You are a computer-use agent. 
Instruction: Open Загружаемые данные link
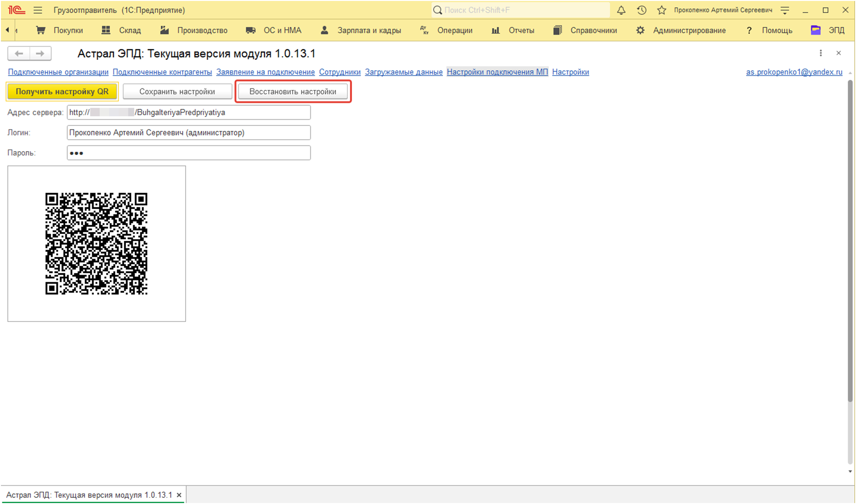pos(404,72)
